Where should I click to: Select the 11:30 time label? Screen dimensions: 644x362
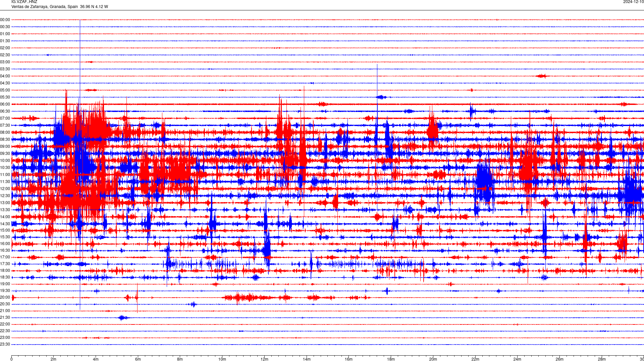tap(5, 182)
